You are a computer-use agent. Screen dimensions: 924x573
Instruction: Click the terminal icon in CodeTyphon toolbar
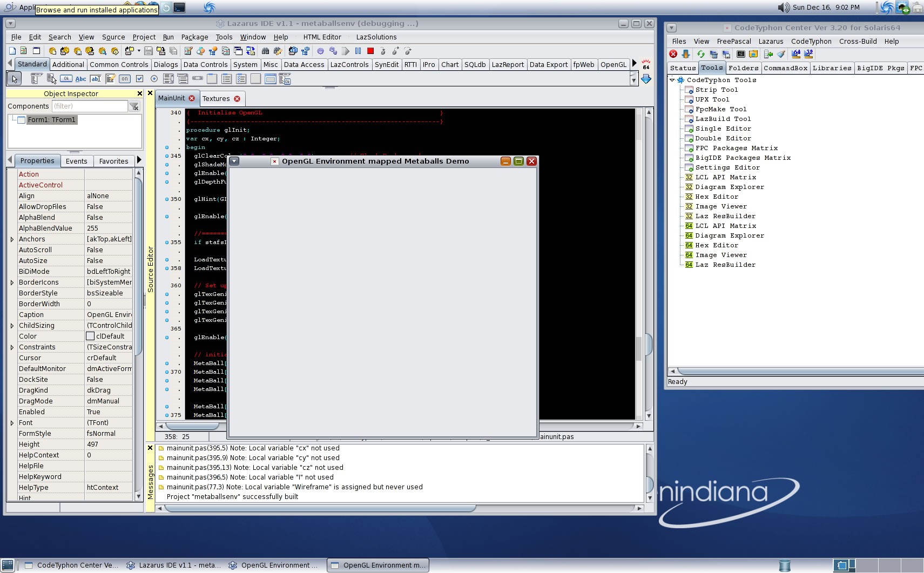741,54
